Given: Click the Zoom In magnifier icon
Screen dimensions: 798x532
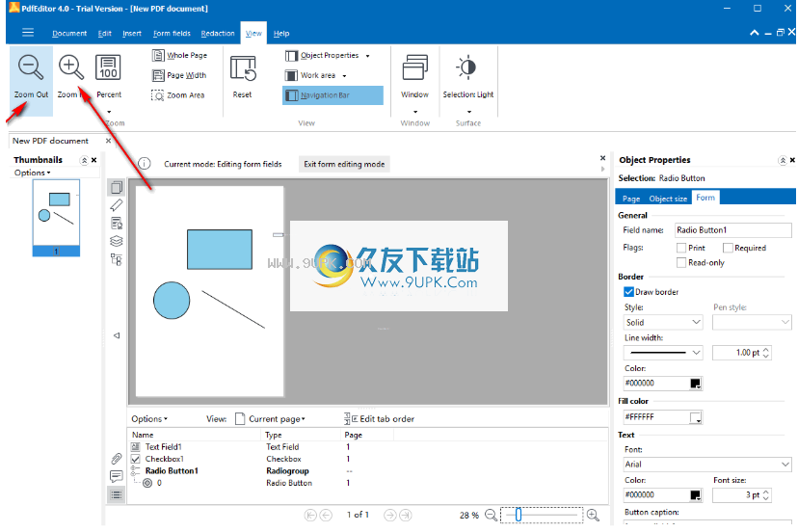Looking at the screenshot, I should click(70, 67).
